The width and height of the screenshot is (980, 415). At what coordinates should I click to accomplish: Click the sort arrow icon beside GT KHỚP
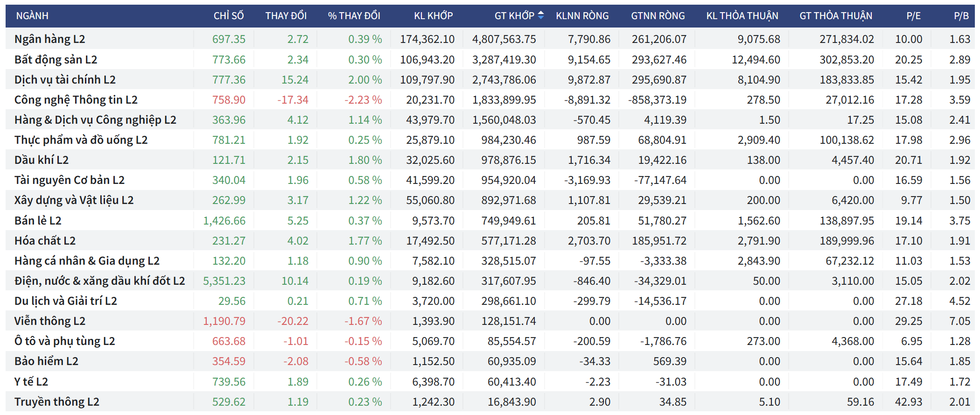pos(541,15)
